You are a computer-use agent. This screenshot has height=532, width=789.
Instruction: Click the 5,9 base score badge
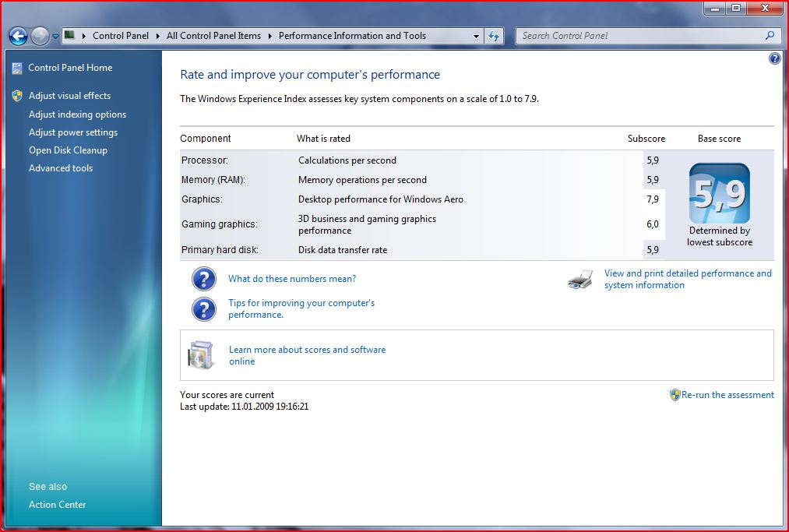pos(720,193)
